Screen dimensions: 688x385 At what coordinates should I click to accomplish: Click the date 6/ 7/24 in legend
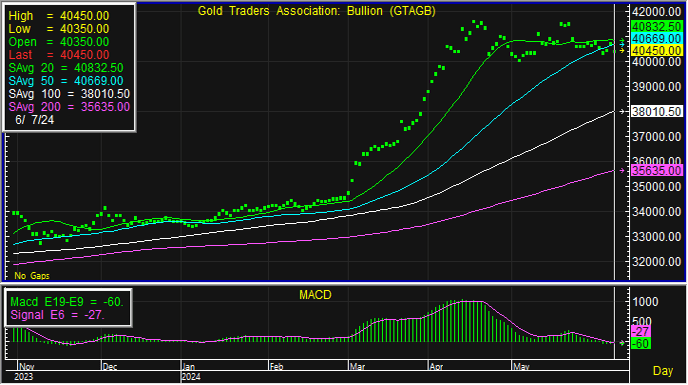35,120
